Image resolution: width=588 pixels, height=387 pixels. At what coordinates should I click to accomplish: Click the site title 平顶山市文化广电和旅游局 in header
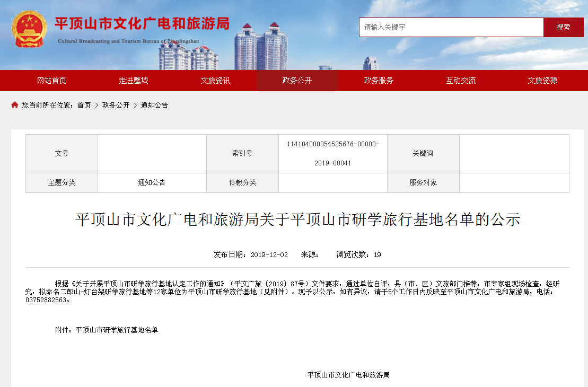tap(142, 24)
